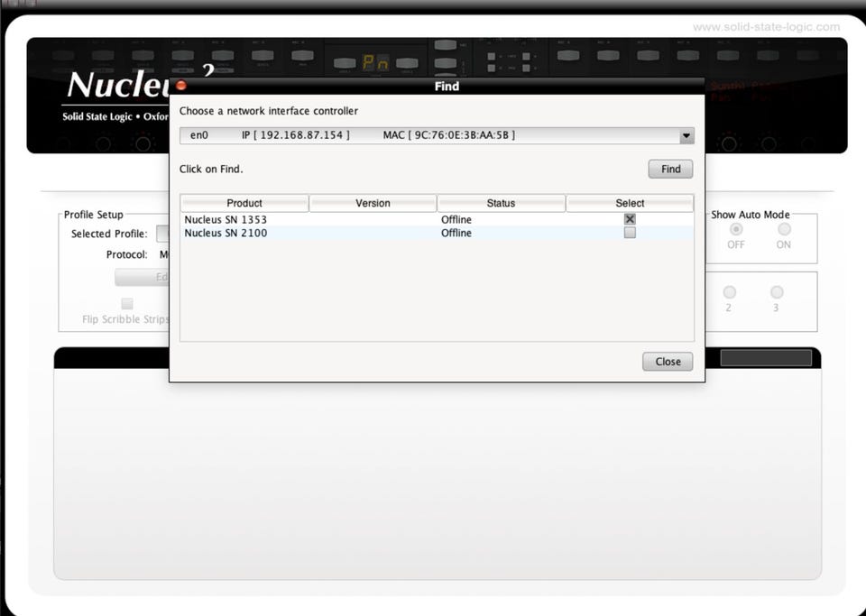Sort by the Status column header
The image size is (866, 616).
tap(501, 203)
